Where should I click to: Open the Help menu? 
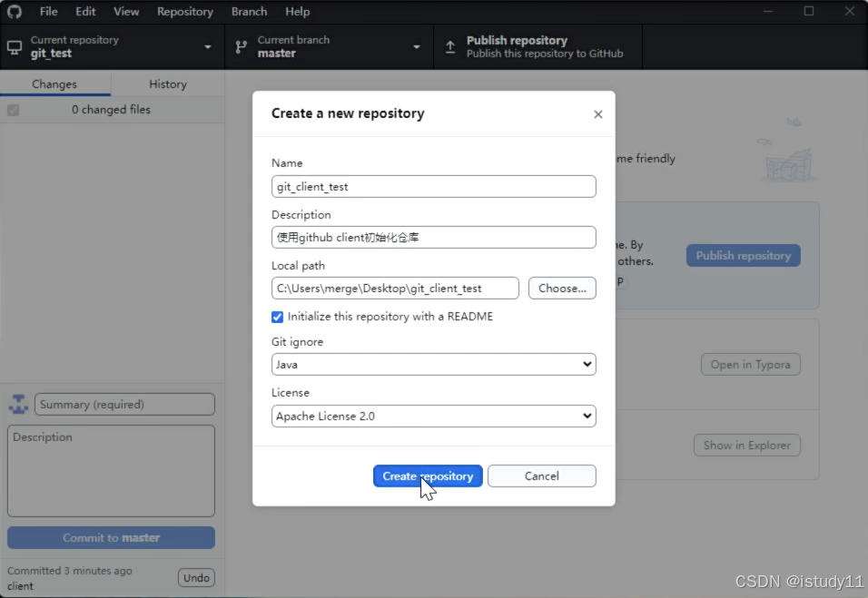click(297, 12)
